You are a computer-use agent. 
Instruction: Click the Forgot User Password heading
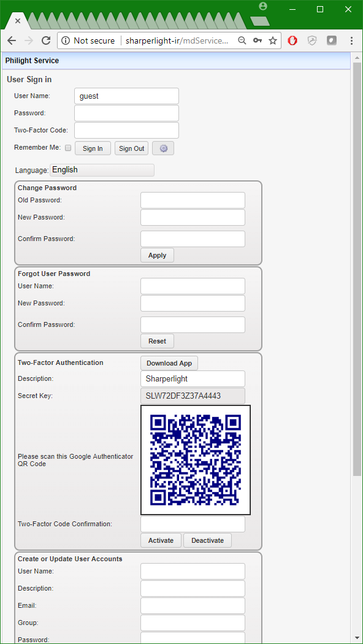(54, 274)
